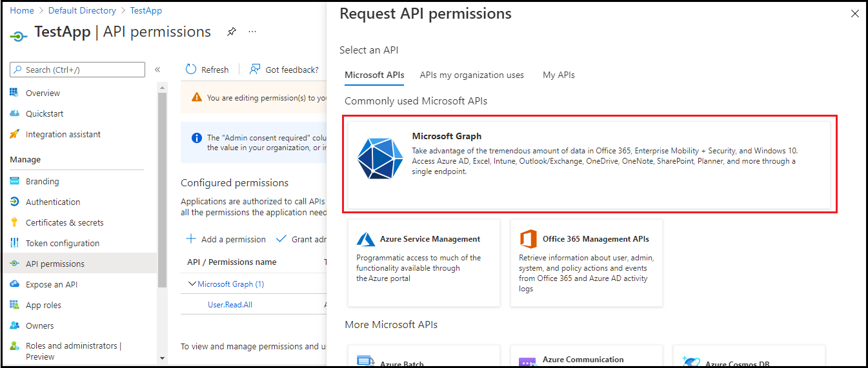This screenshot has width=868, height=368.
Task: Open the Microsoft Graph (1) link
Action: [x=231, y=284]
